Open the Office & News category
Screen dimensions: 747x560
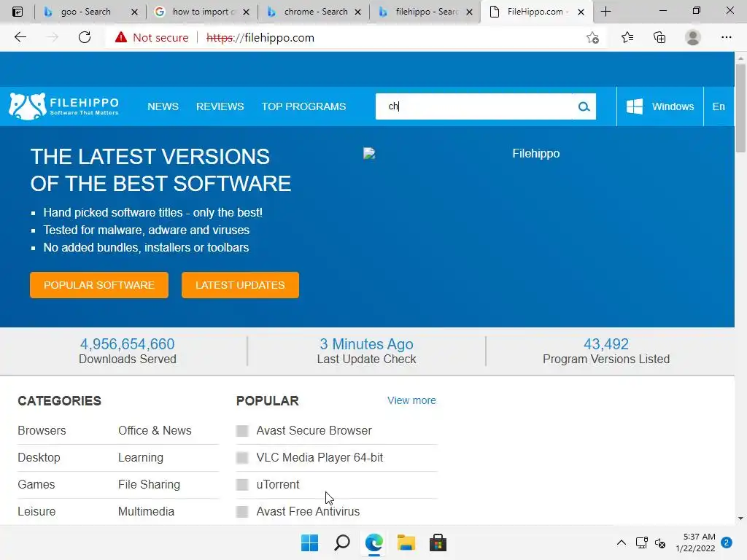[155, 430]
